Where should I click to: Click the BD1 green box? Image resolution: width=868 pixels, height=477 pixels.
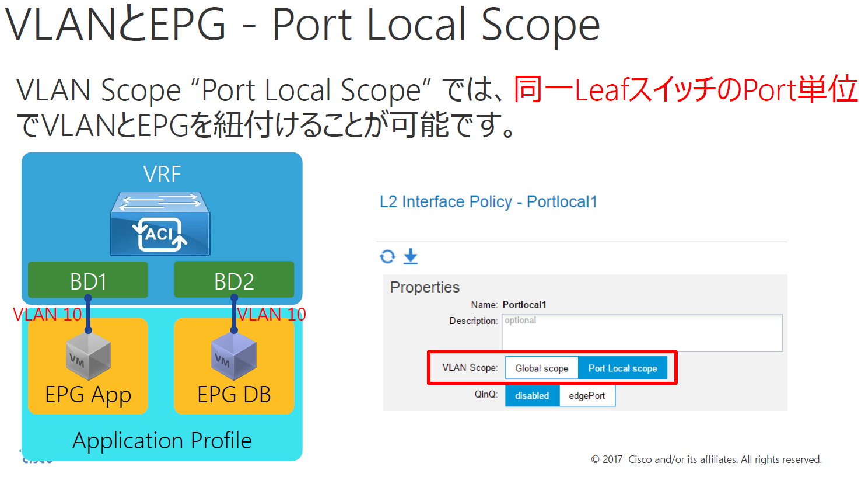87,280
